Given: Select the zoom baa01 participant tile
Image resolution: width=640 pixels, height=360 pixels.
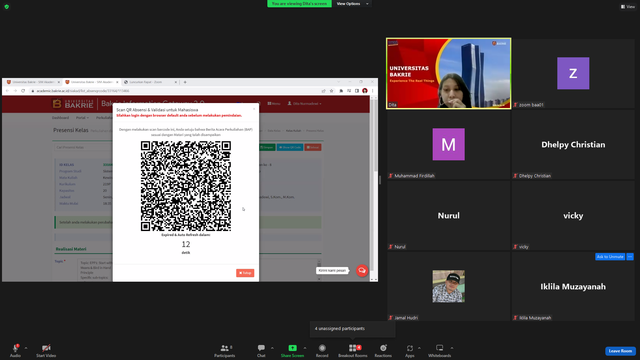Looking at the screenshot, I should (573, 73).
